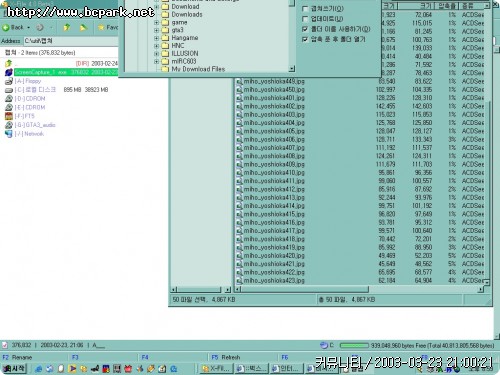Click the miho_yoshioka423.jpg image file icon
The width and height of the screenshot is (500, 375).
click(x=239, y=281)
